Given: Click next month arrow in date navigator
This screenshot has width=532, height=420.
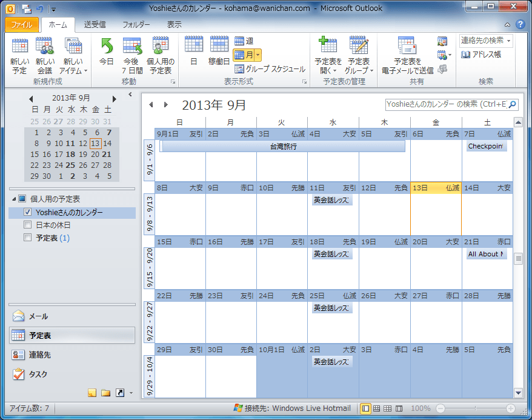Looking at the screenshot, I should point(115,99).
